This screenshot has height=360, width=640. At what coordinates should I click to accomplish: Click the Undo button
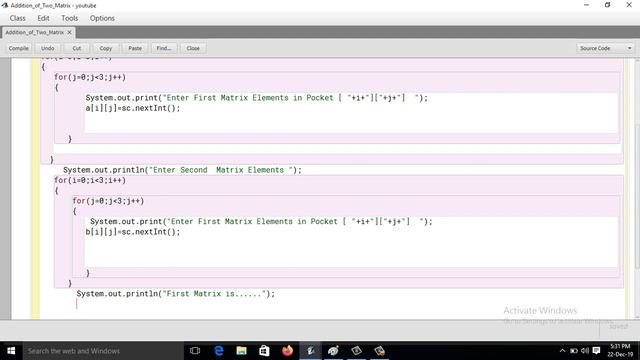pos(48,48)
